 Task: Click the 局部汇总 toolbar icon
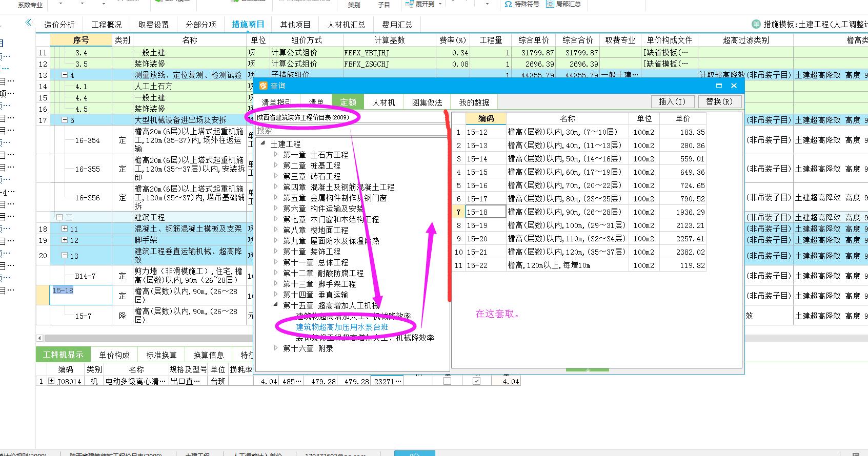click(x=550, y=4)
